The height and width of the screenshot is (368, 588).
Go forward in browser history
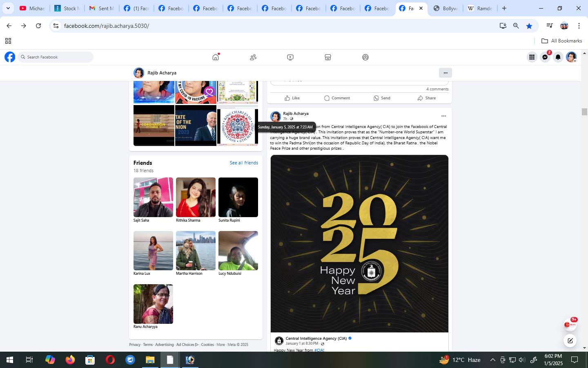[x=24, y=26]
